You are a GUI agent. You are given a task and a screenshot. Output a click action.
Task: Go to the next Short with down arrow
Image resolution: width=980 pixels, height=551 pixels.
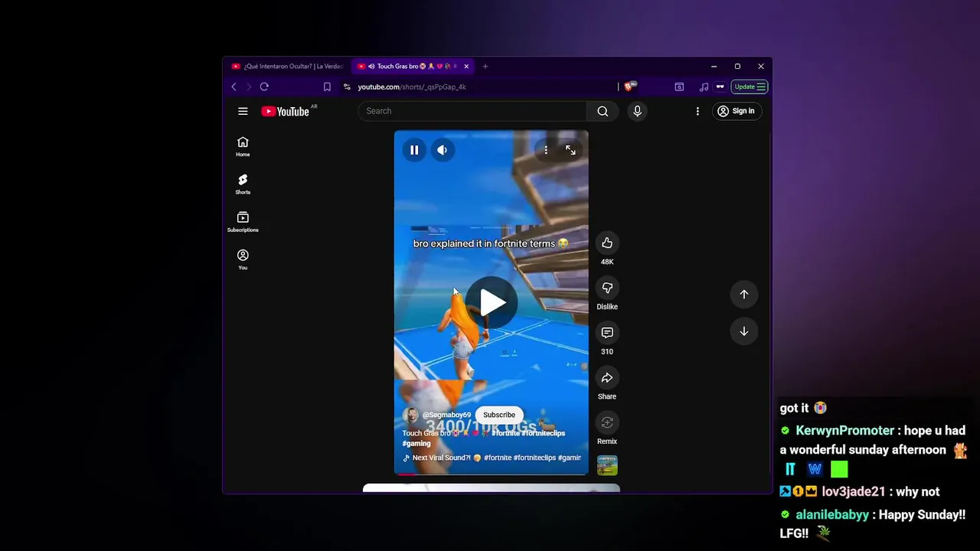pyautogui.click(x=743, y=331)
